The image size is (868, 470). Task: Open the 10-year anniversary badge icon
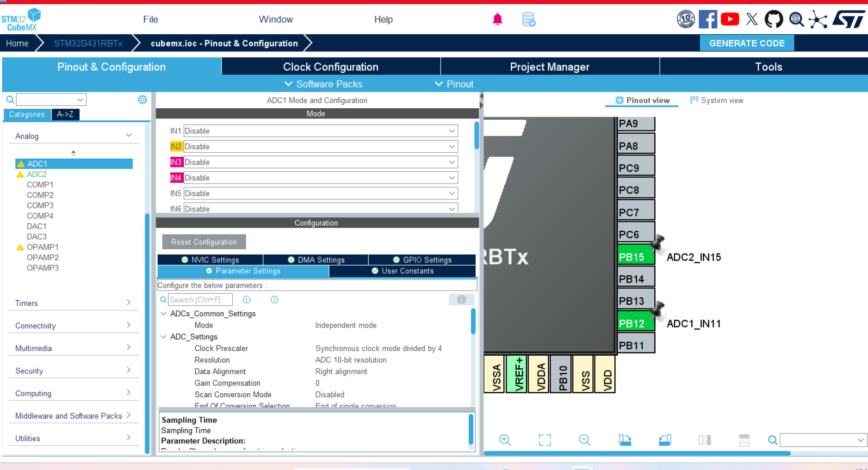tap(686, 19)
